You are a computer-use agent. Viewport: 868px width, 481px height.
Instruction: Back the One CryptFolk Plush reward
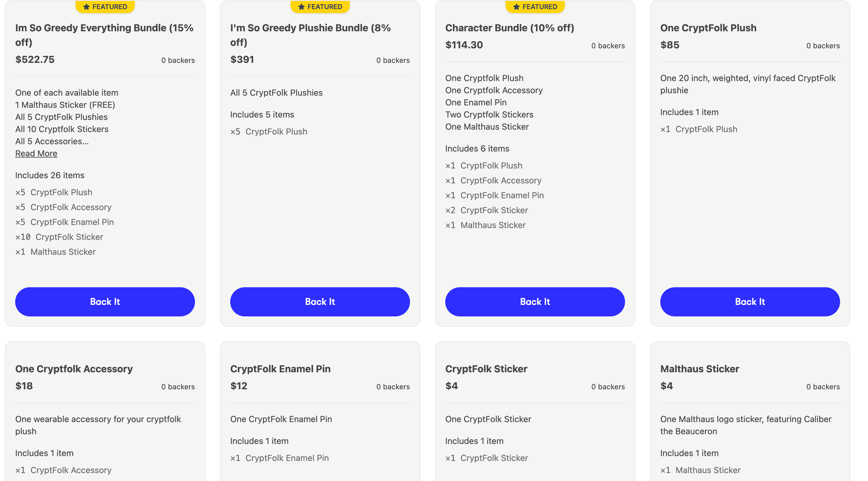(750, 302)
